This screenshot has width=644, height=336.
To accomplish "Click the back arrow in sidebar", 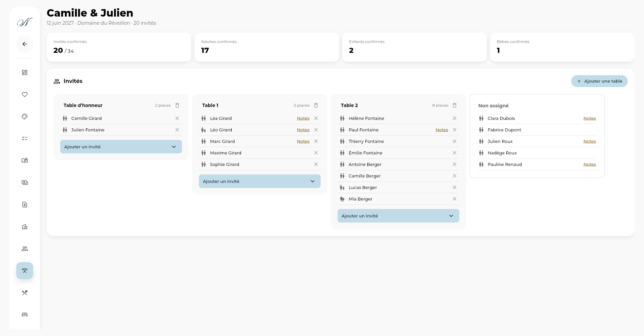I will click(25, 44).
